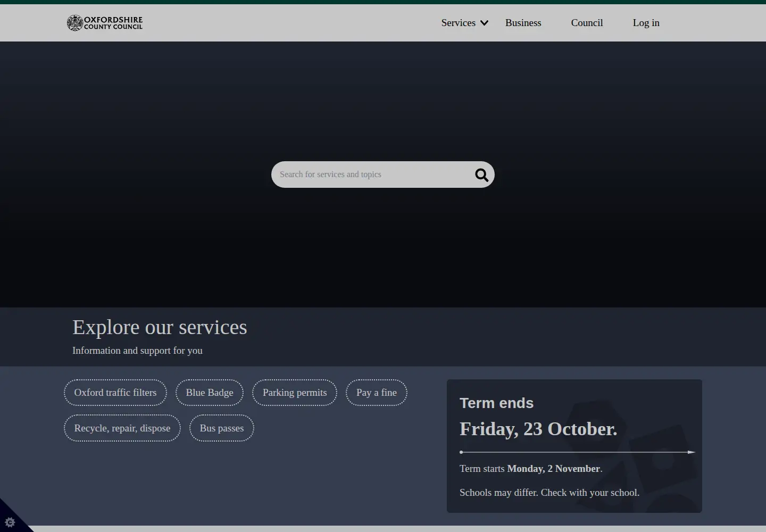Click "Schools may differ. Check with your school."
This screenshot has width=766, height=532.
point(549,493)
